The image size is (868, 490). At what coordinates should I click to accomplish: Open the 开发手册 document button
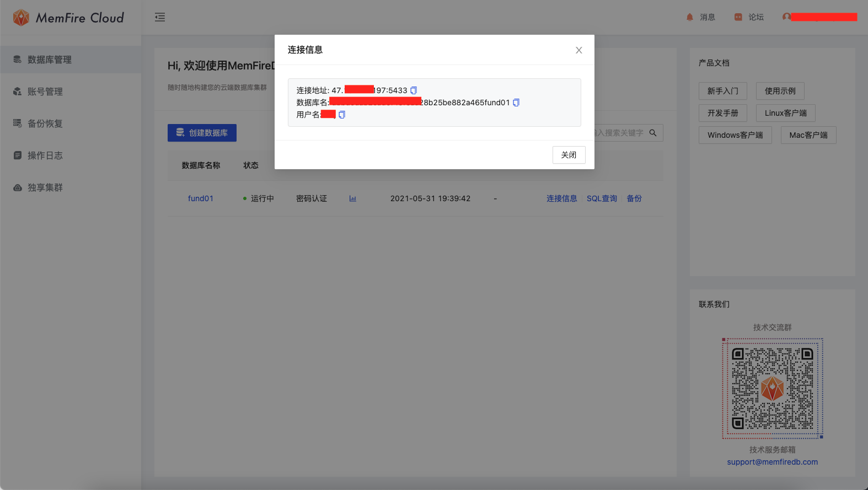coord(723,113)
